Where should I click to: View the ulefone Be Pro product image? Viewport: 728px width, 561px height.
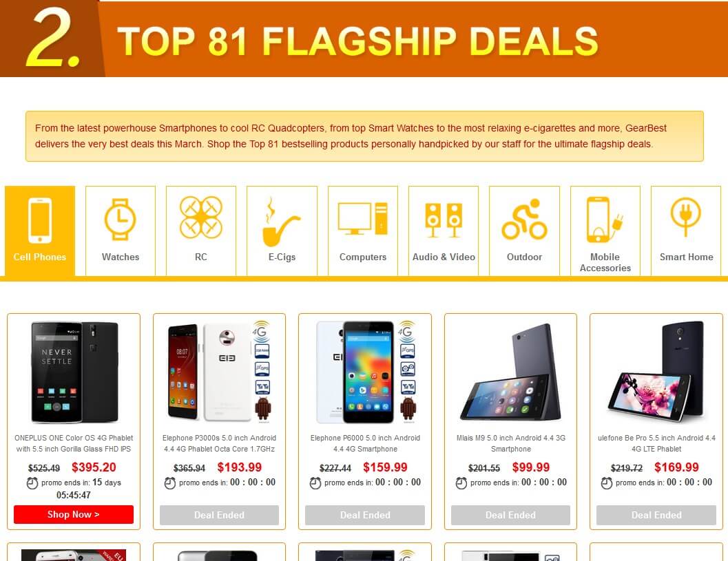pyautogui.click(x=656, y=372)
